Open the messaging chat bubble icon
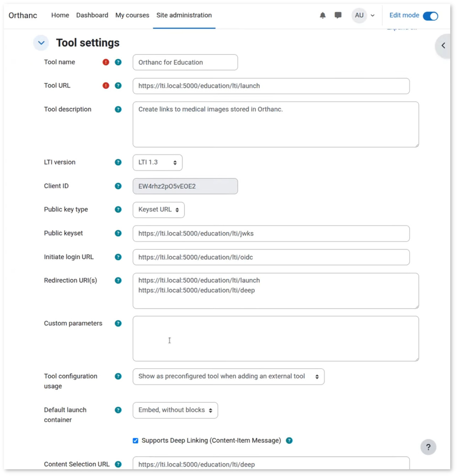The image size is (457, 476). [x=338, y=15]
